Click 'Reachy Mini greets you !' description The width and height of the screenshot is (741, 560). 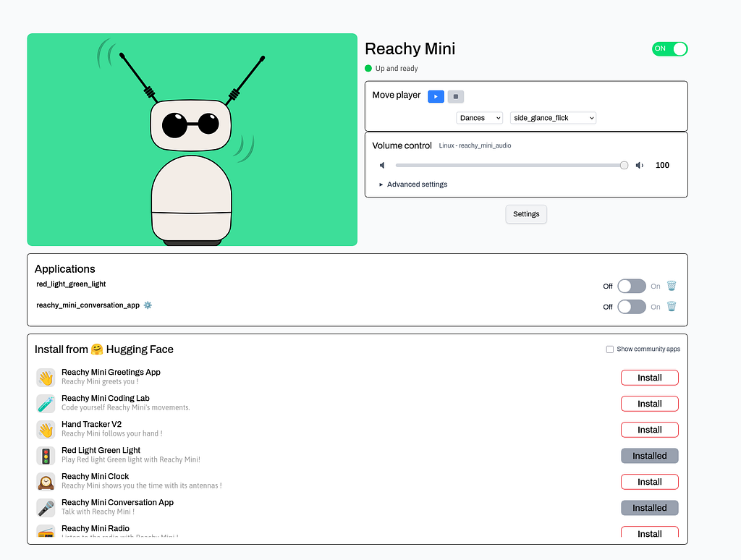coord(100,382)
